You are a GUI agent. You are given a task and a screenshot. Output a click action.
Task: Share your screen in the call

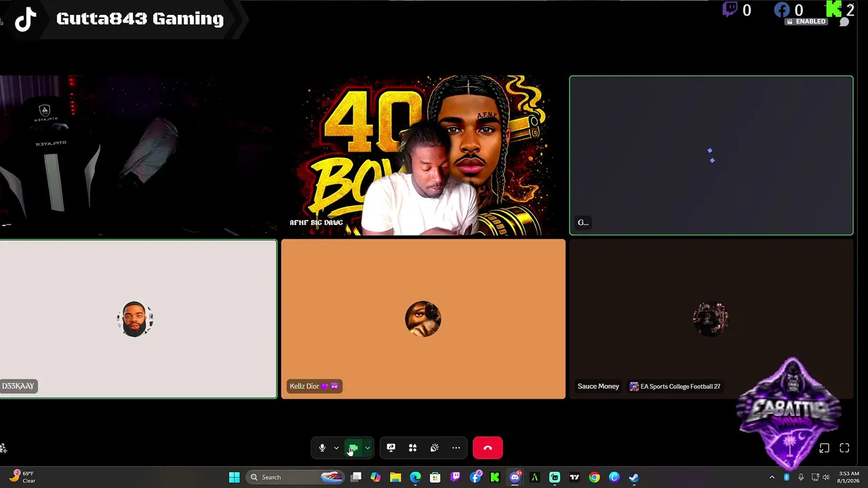[x=391, y=448]
